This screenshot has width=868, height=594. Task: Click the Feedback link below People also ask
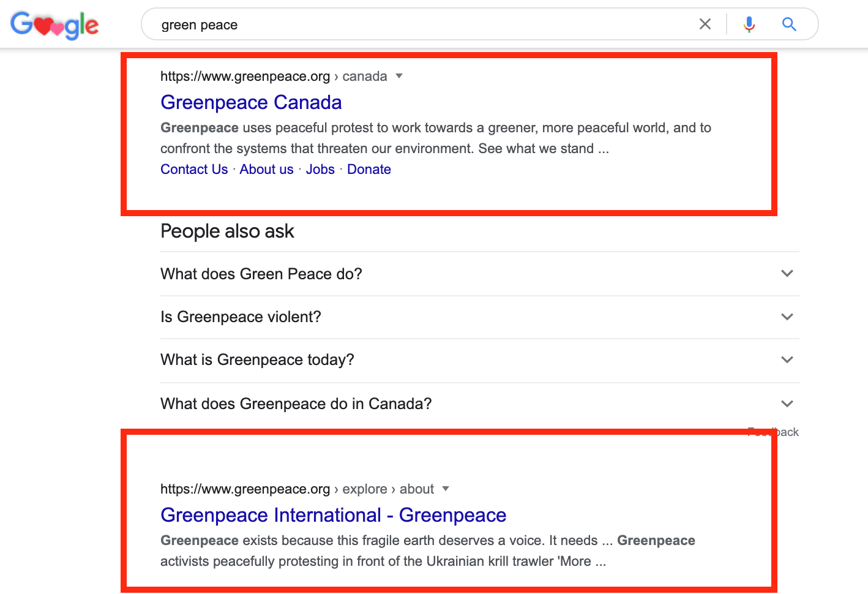(x=773, y=432)
